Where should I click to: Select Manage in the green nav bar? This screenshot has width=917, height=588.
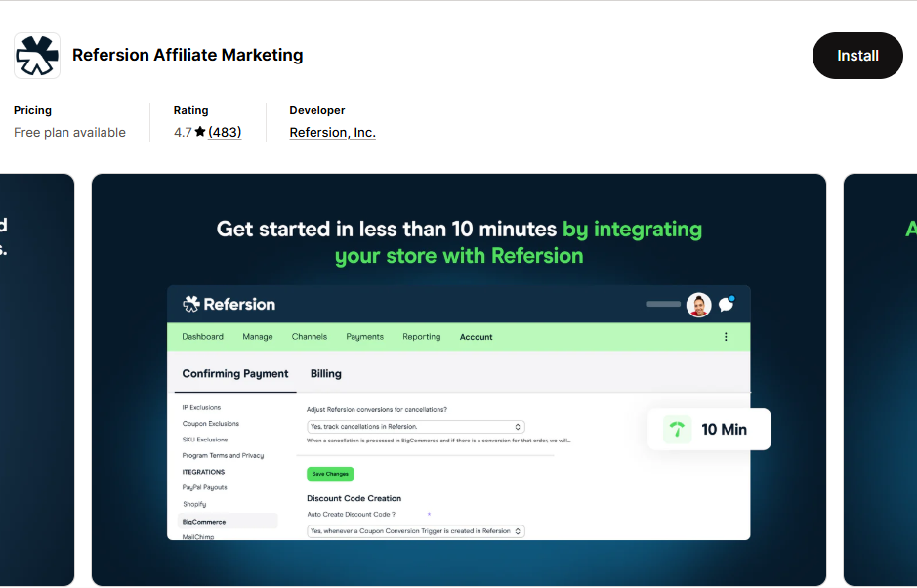click(x=257, y=337)
